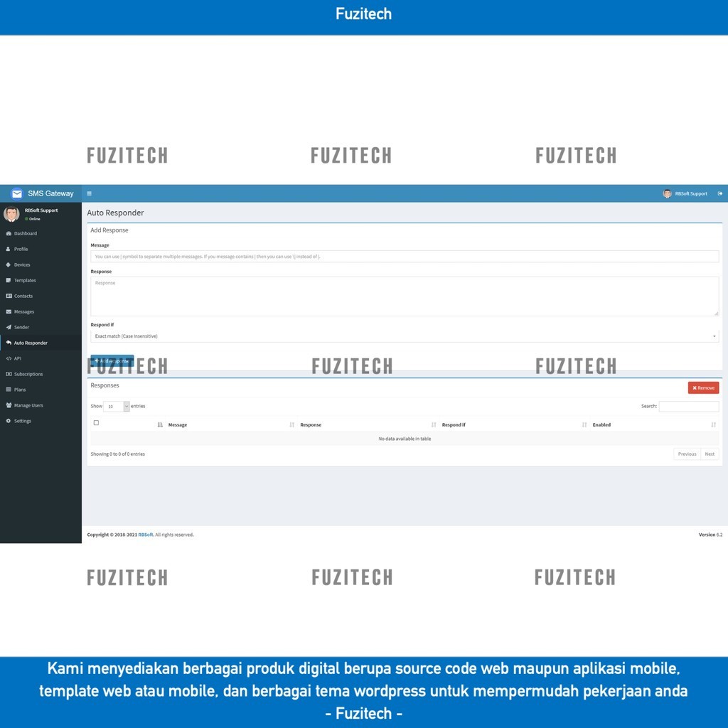Click inside the Response text area
Image resolution: width=728 pixels, height=728 pixels.
point(405,296)
